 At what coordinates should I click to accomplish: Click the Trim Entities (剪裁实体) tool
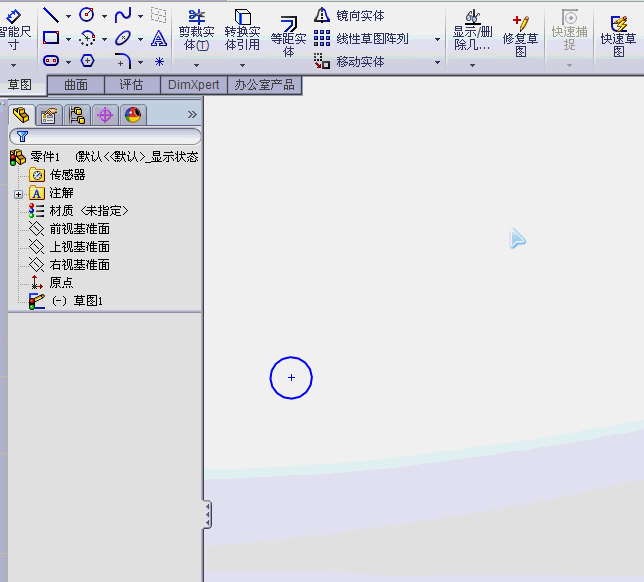[x=197, y=31]
